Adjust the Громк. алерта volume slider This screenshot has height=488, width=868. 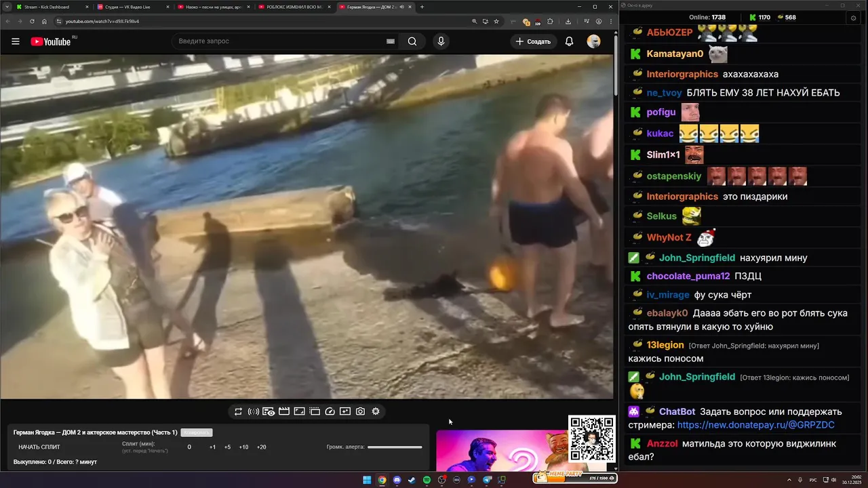tap(395, 447)
